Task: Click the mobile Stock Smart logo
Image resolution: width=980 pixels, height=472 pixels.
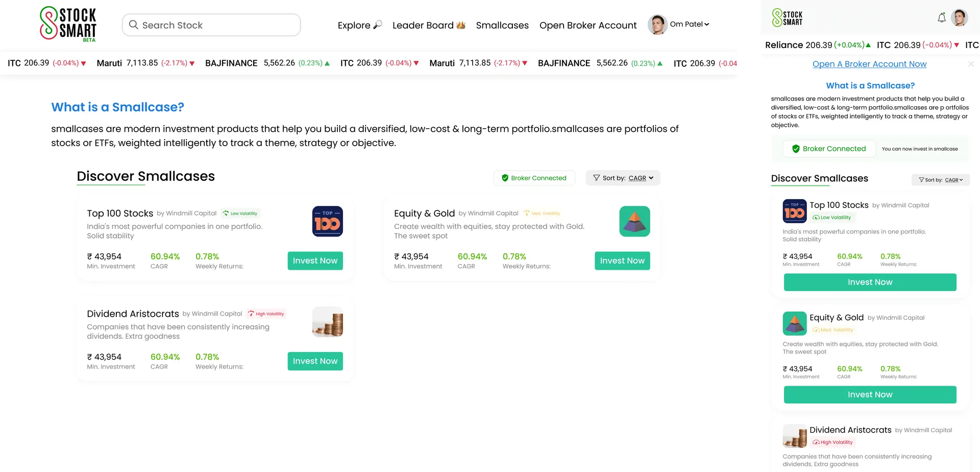Action: 787,17
